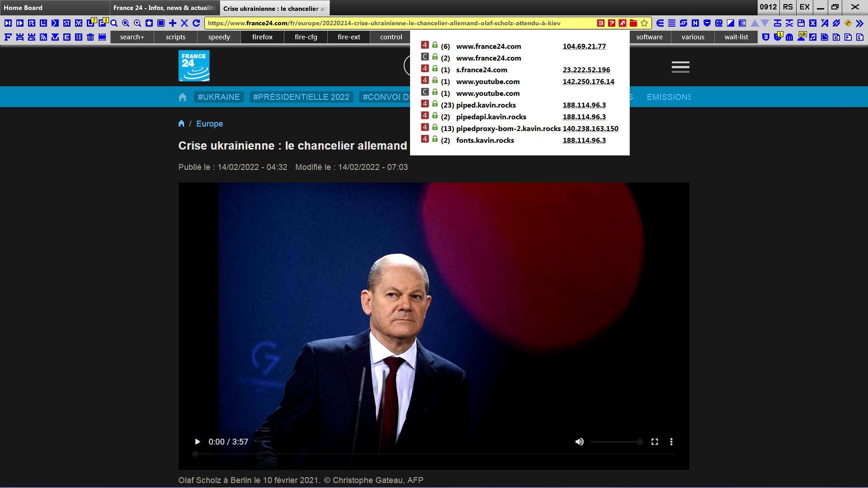868x488 pixels.
Task: Open the three-dot menu in the video player
Action: click(671, 442)
